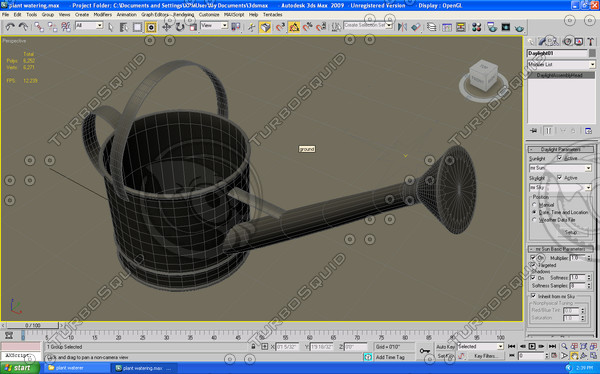This screenshot has width=600, height=374.
Task: Click the Setup button
Action: click(x=571, y=232)
